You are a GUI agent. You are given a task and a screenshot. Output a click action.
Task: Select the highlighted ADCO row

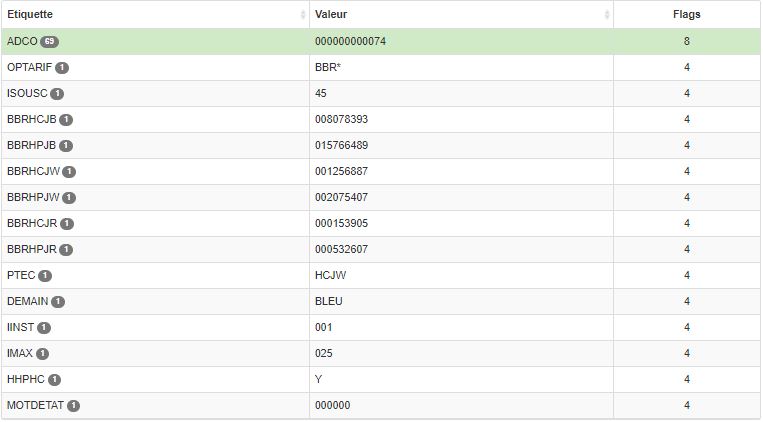pos(381,41)
